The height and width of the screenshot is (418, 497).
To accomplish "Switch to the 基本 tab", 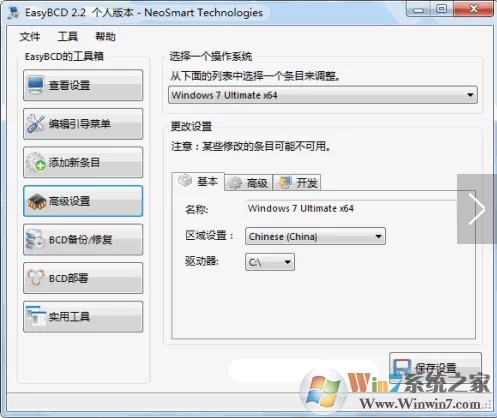I will [x=198, y=181].
